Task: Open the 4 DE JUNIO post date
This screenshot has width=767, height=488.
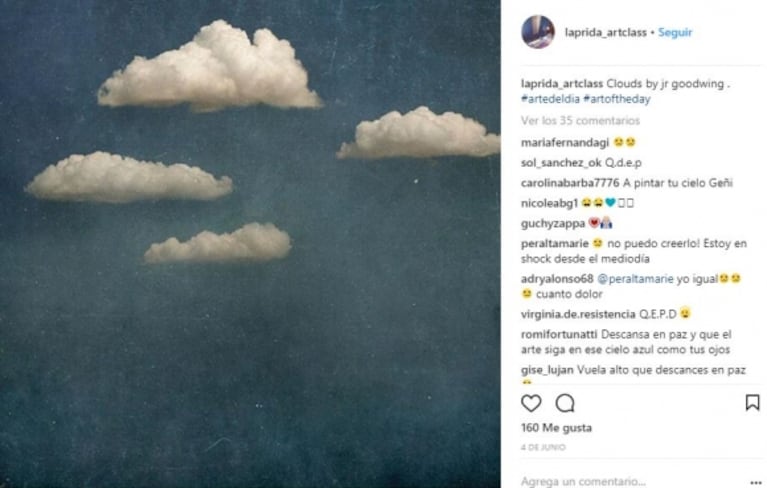Action: 543,447
